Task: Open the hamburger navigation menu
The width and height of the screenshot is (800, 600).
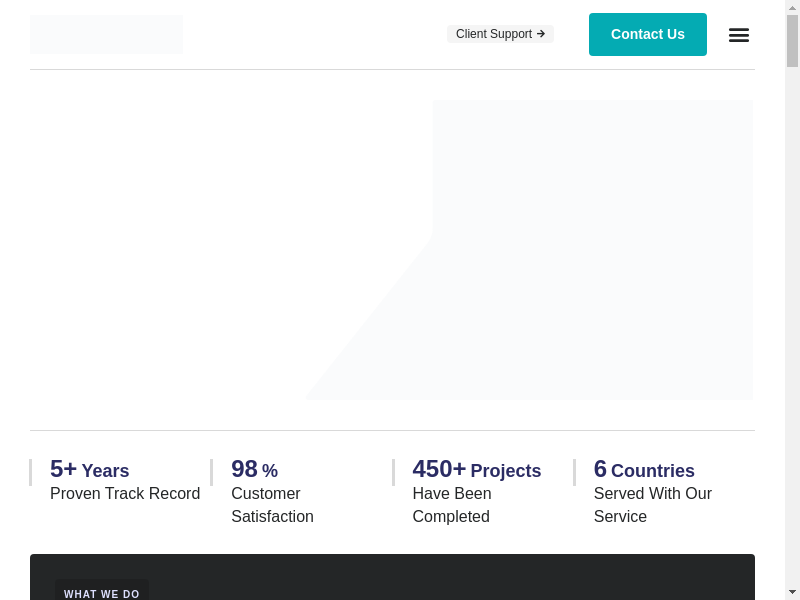Action: point(738,35)
